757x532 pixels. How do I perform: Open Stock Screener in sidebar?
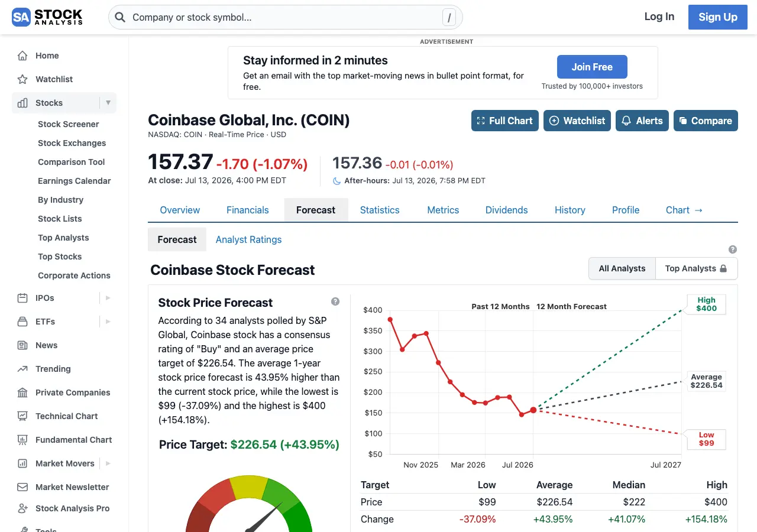[69, 124]
